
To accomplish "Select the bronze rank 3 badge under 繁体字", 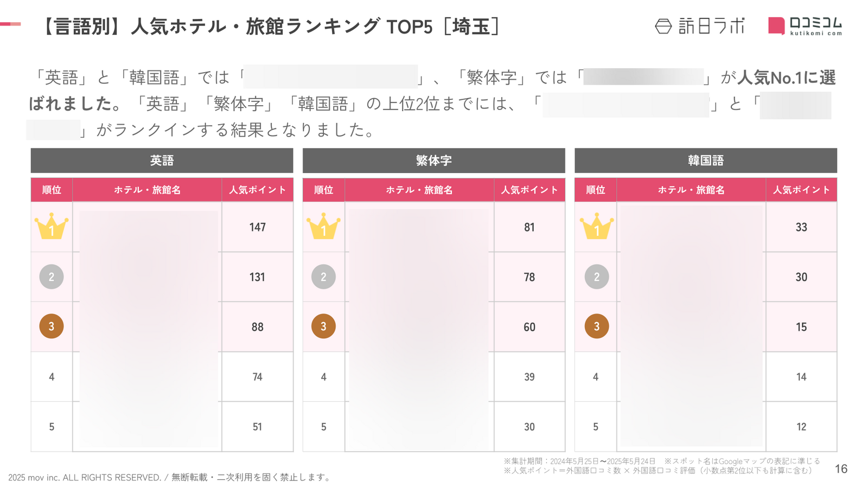I will (323, 326).
